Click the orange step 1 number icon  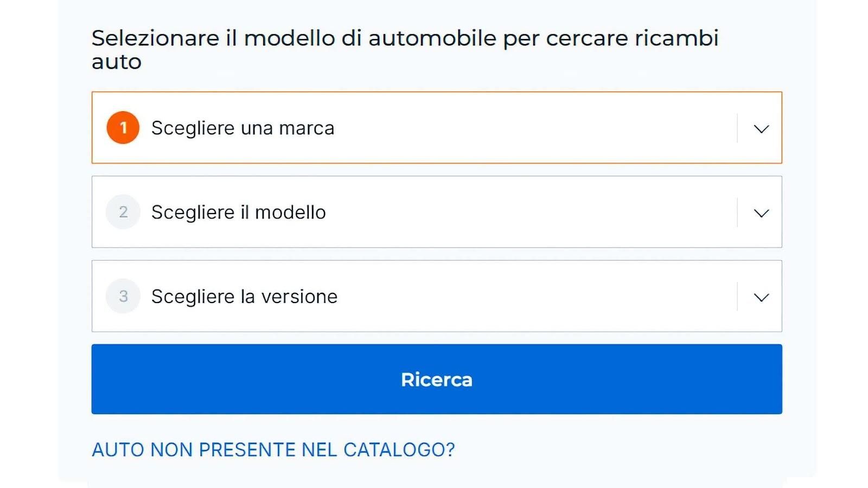[123, 128]
